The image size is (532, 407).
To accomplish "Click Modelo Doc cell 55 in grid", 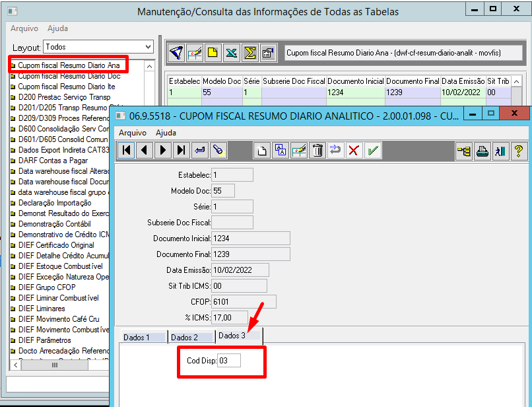I will (222, 92).
